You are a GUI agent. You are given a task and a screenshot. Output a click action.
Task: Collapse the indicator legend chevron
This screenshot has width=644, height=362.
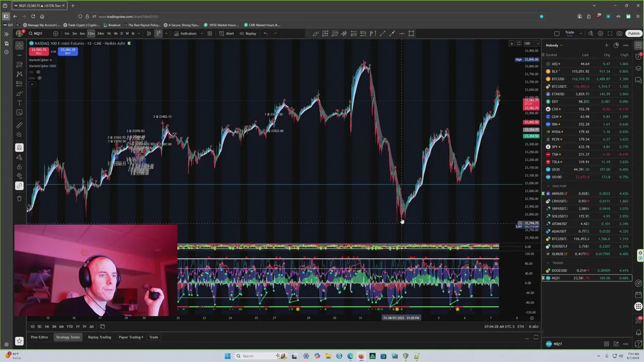pyautogui.click(x=31, y=84)
